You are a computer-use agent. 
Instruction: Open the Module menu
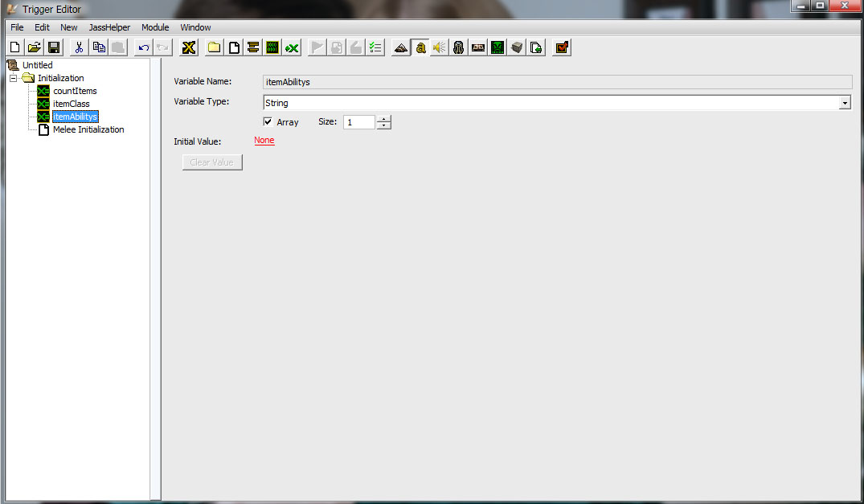(155, 27)
